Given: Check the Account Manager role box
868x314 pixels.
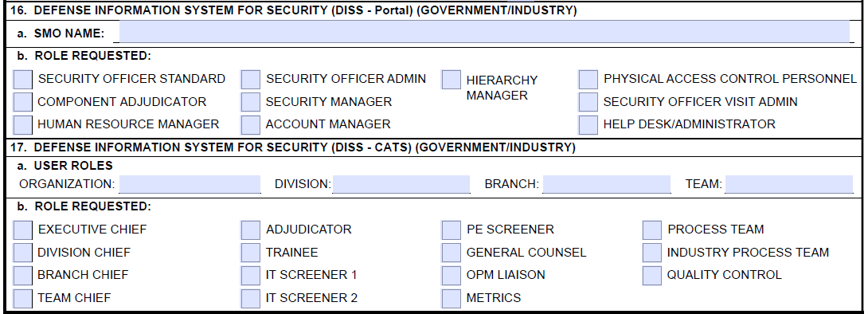Looking at the screenshot, I should tap(251, 124).
